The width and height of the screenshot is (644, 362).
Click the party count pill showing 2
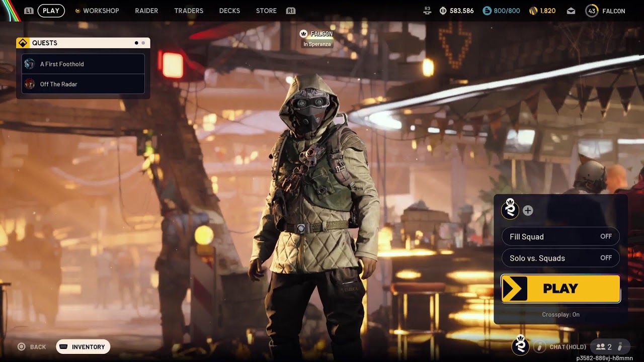tap(609, 347)
